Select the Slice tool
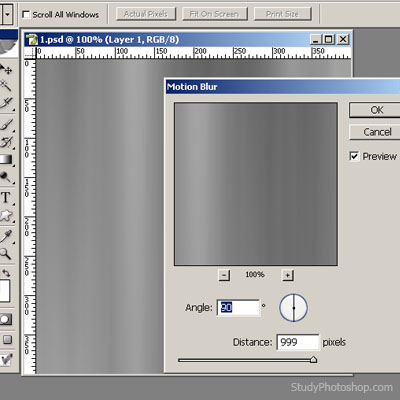The image size is (400, 400). [x=6, y=104]
